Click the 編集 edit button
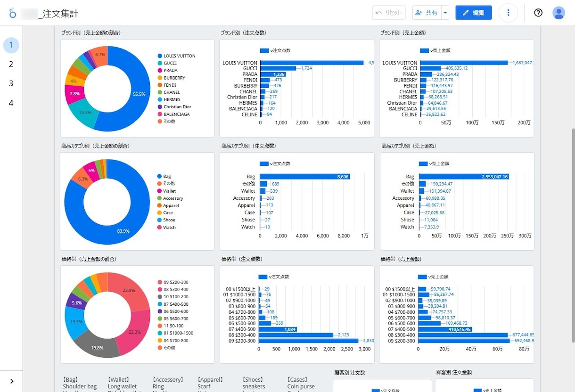The width and height of the screenshot is (575, 392). (474, 13)
